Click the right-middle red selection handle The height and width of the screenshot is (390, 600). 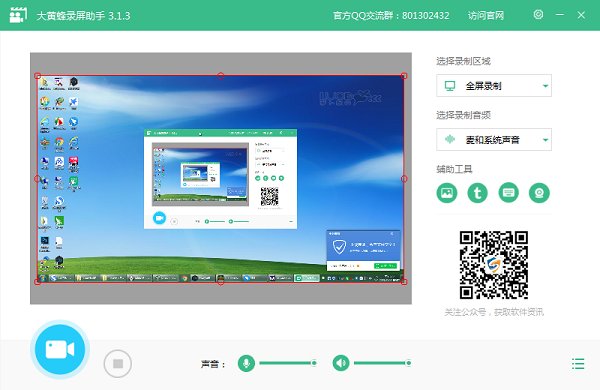tap(404, 179)
